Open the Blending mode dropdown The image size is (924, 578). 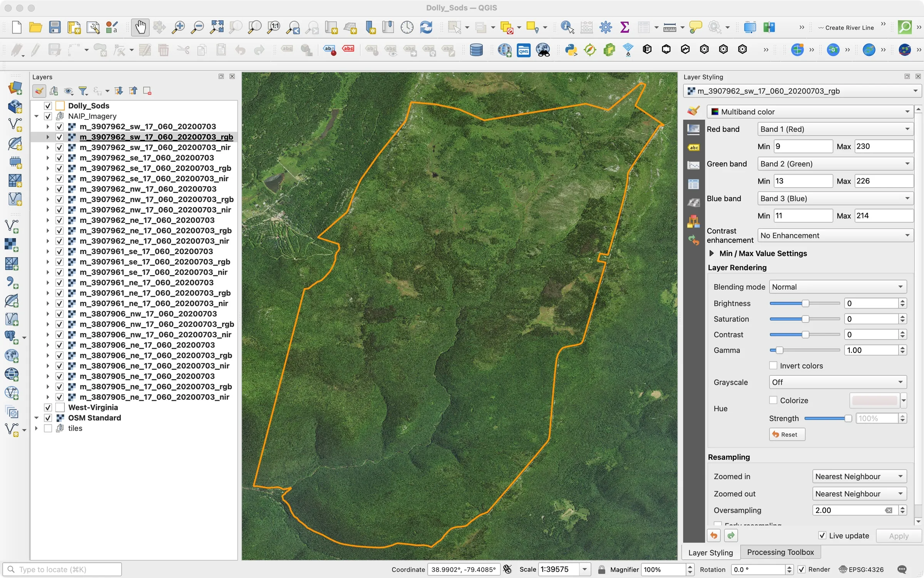[x=838, y=287]
